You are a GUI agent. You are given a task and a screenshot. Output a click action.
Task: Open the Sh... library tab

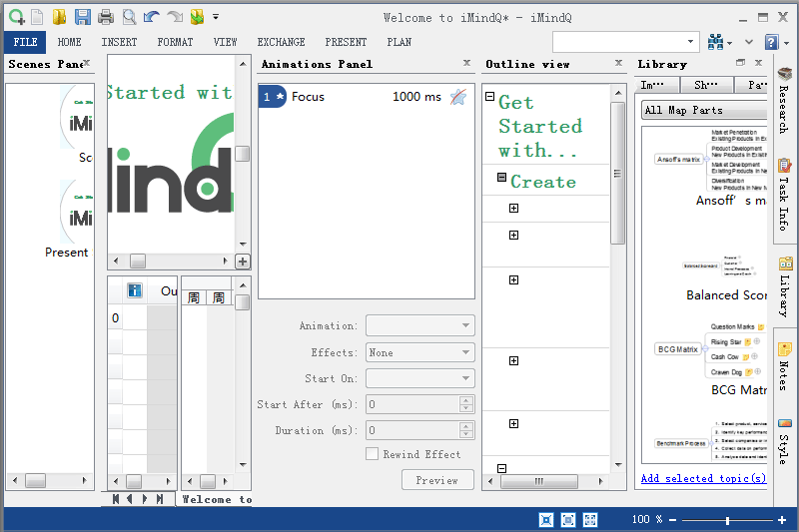click(x=706, y=85)
